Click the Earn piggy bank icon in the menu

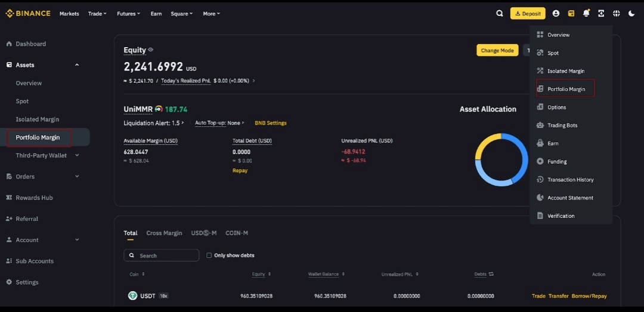pos(540,143)
